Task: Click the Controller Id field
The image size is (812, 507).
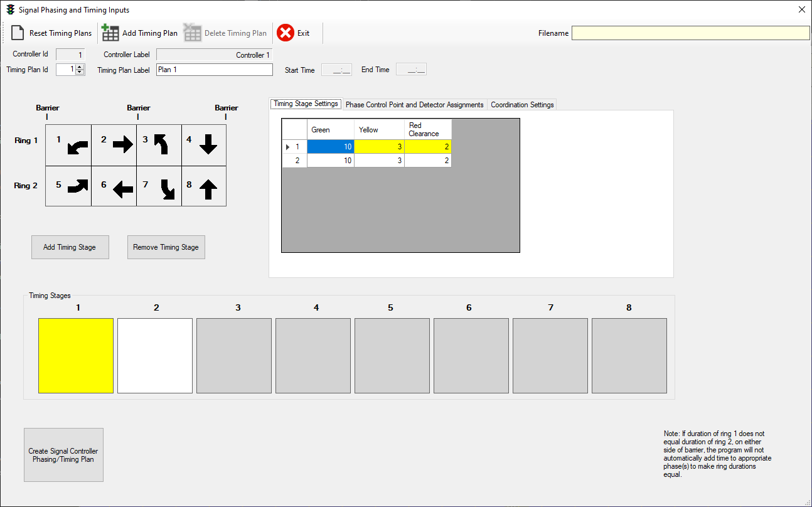Action: tap(70, 55)
